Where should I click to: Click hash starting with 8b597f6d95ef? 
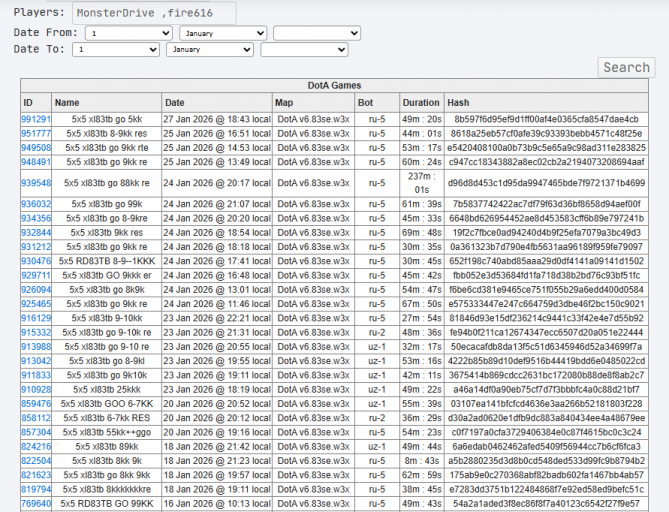point(546,119)
